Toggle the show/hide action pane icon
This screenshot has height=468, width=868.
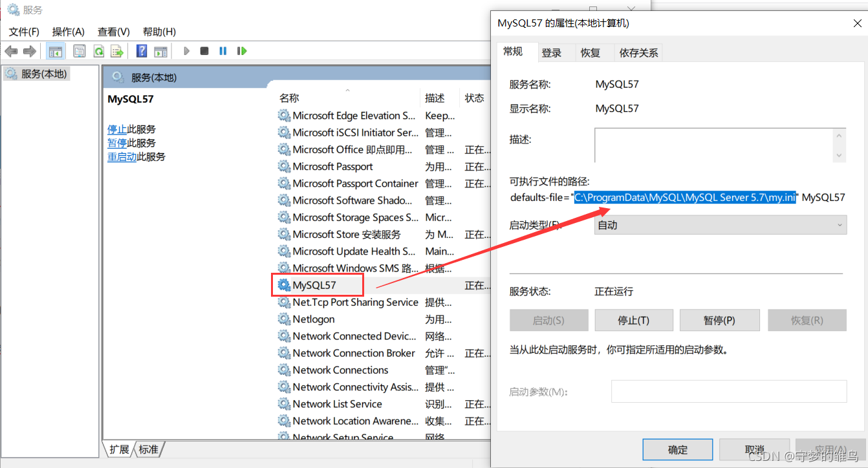tap(160, 51)
